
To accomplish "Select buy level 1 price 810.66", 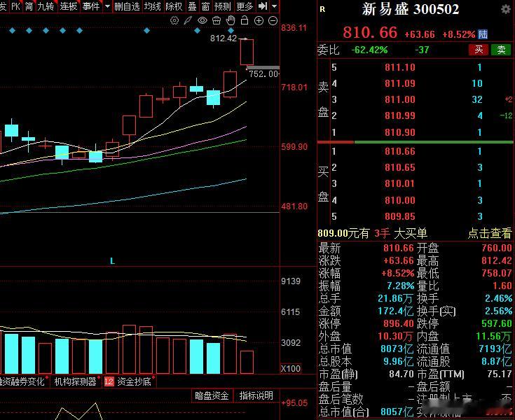I will tap(399, 151).
